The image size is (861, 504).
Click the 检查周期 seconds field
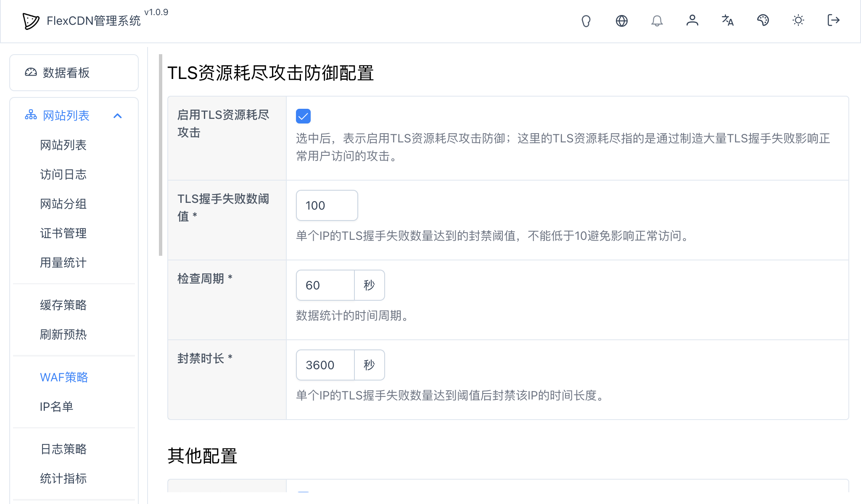(x=325, y=285)
